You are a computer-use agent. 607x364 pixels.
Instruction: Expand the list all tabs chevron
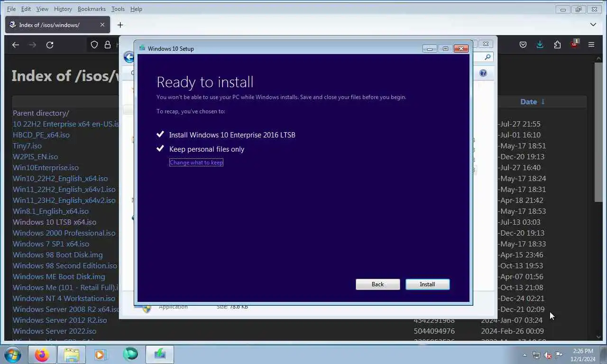[593, 25]
